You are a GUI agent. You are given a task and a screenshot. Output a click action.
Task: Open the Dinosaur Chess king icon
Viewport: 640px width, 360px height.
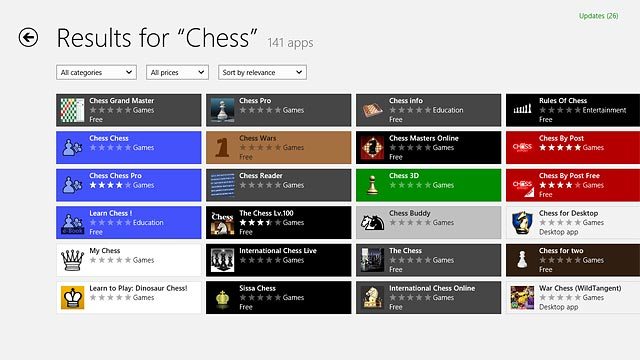pos(72,298)
